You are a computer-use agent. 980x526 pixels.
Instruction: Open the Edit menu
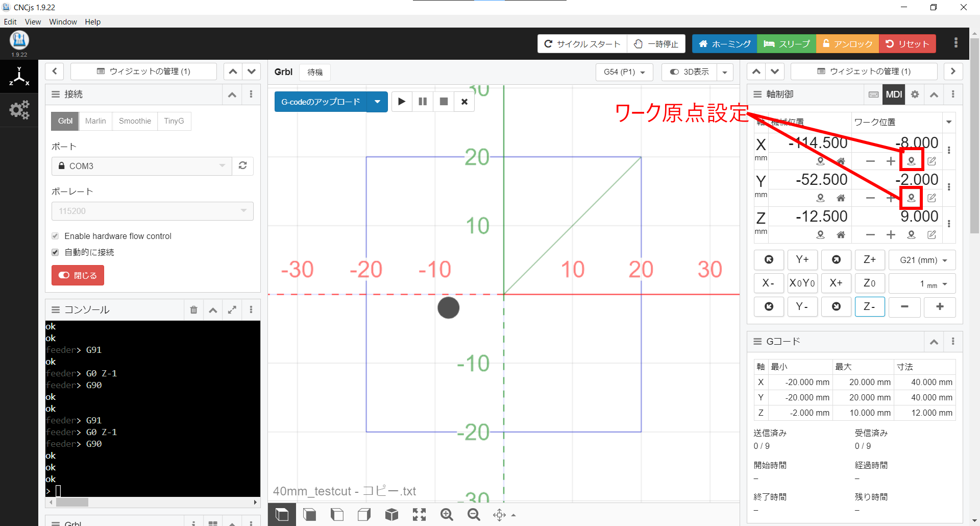10,22
